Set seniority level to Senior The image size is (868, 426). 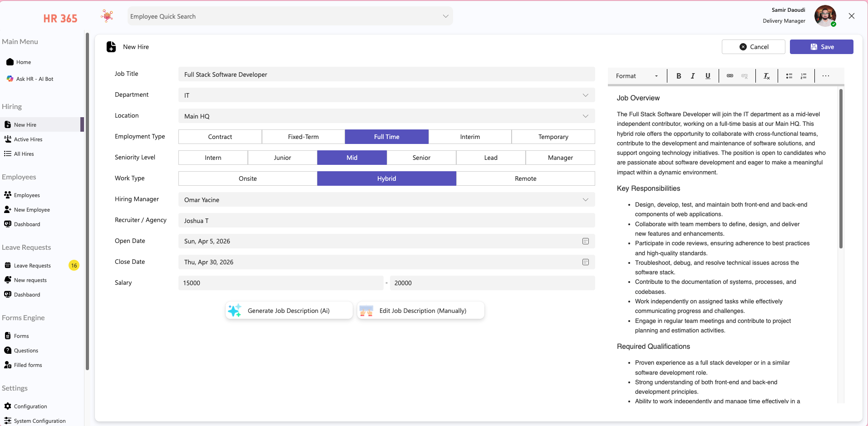(421, 157)
